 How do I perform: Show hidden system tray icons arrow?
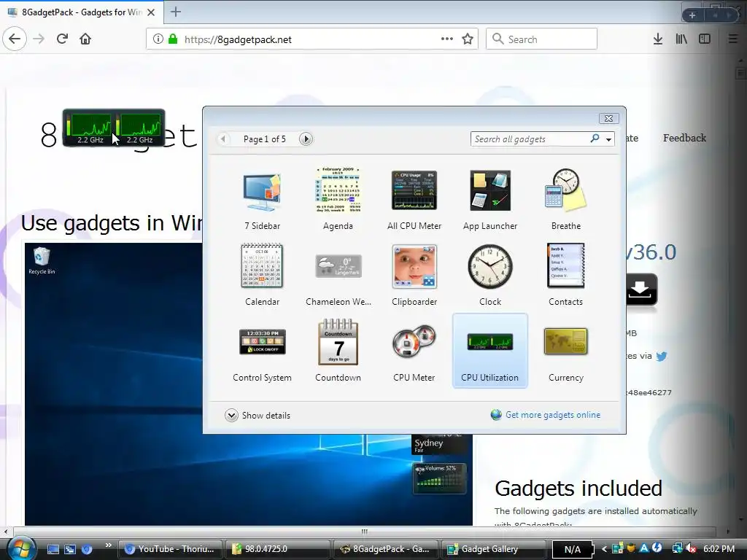(604, 549)
